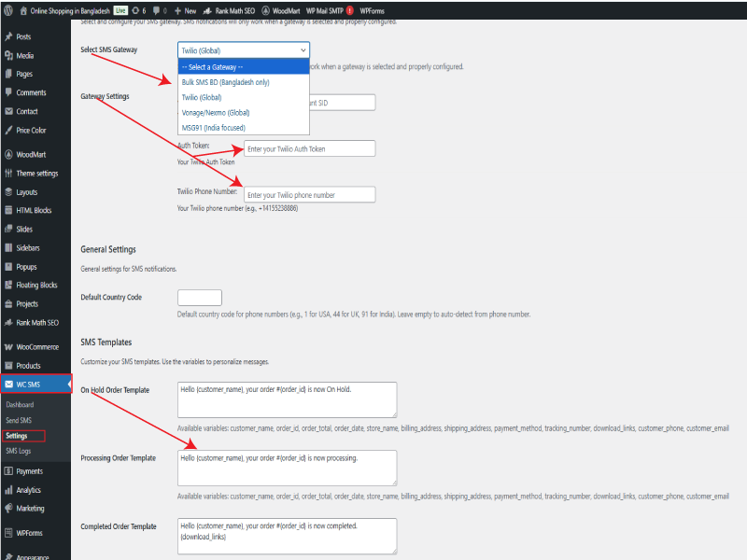Image resolution: width=747 pixels, height=560 pixels.
Task: Open the comments bubble in admin bar
Action: [156, 10]
